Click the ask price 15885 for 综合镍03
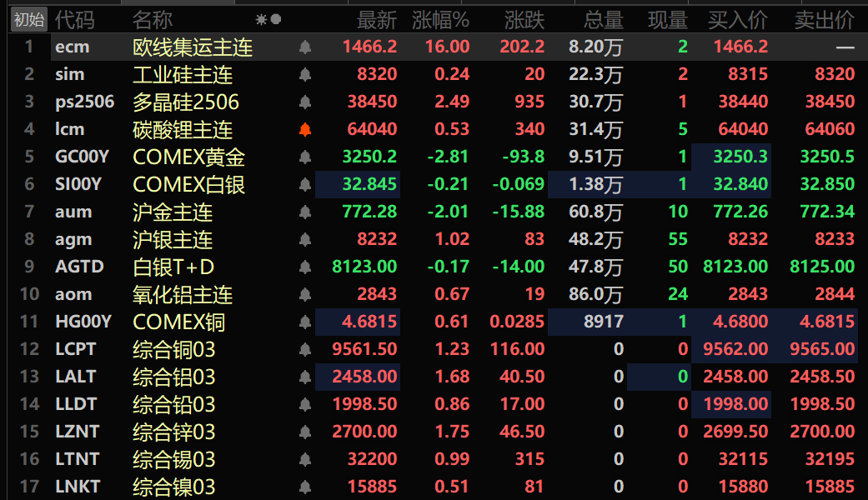868x500 pixels. tap(830, 487)
